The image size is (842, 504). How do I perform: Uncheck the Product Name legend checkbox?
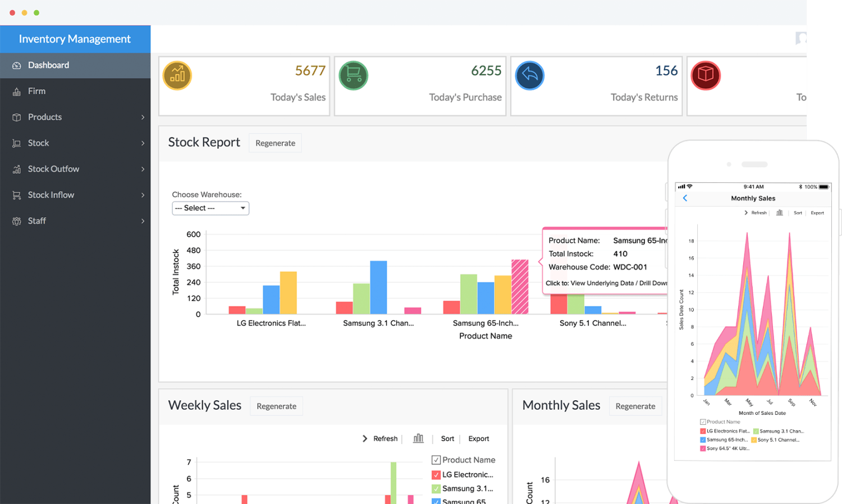[436, 460]
